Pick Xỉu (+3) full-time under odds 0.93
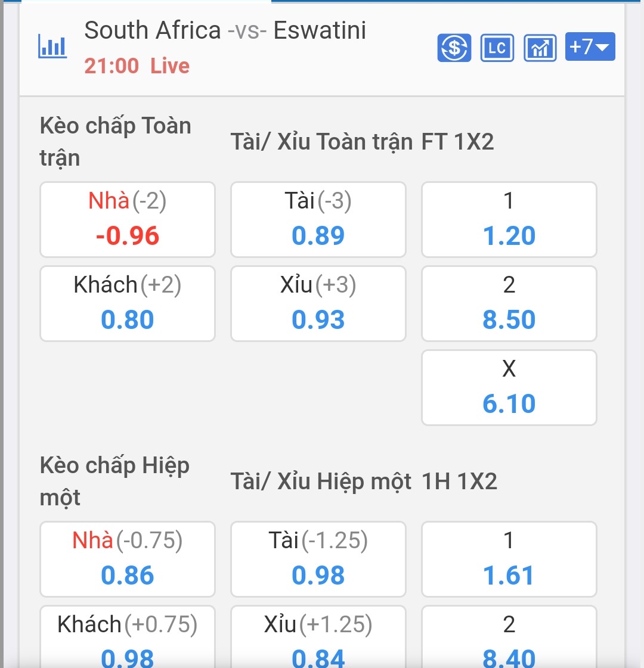The height and width of the screenshot is (668, 644). (318, 303)
